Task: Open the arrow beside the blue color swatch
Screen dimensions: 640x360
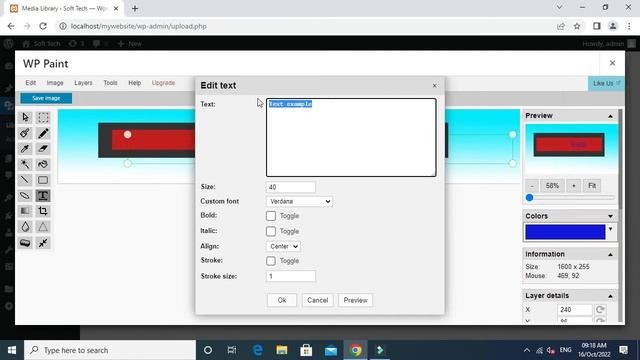Action: pyautogui.click(x=610, y=229)
